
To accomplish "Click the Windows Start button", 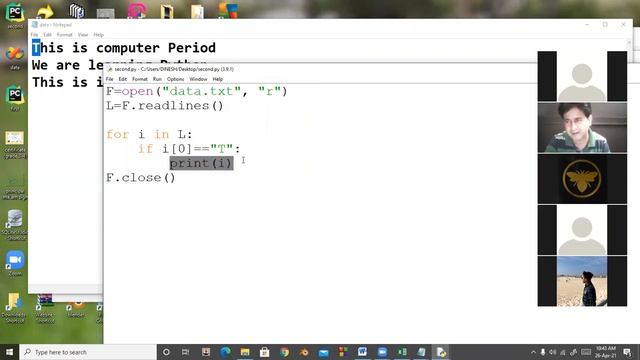I will click(9, 352).
